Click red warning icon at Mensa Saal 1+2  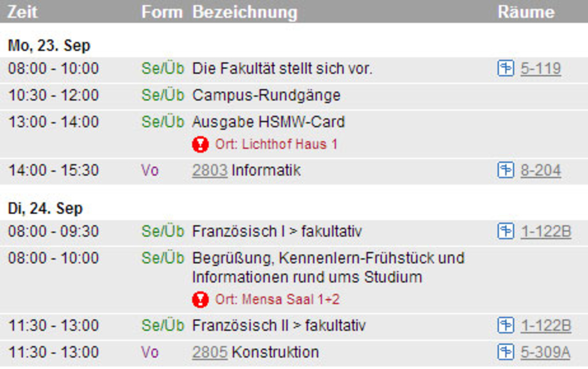coord(201,300)
